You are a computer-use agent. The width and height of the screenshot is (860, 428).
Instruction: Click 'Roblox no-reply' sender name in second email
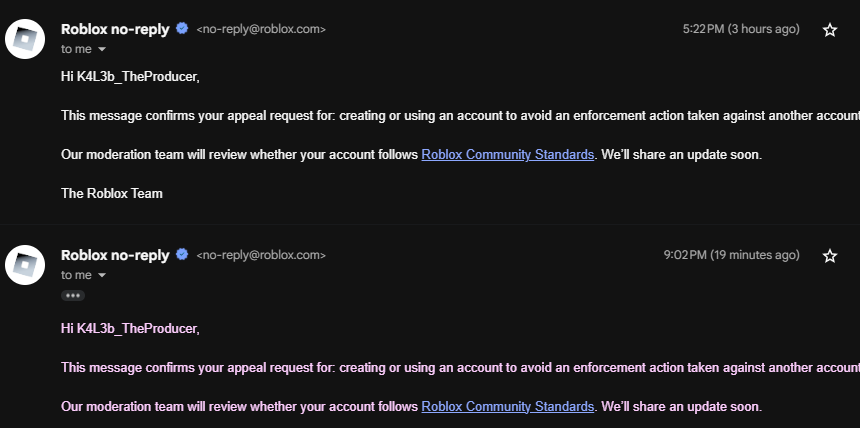[x=115, y=255]
